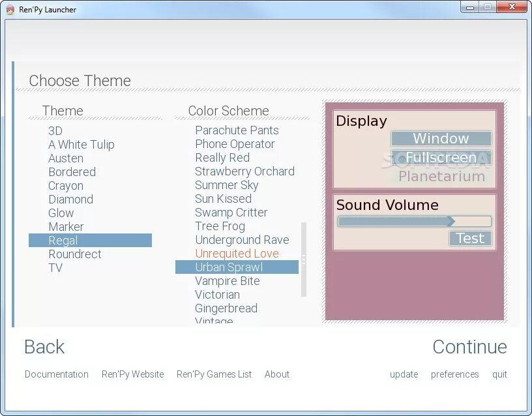Select the highlighted Regal theme
The height and width of the screenshot is (416, 532).
pos(90,240)
